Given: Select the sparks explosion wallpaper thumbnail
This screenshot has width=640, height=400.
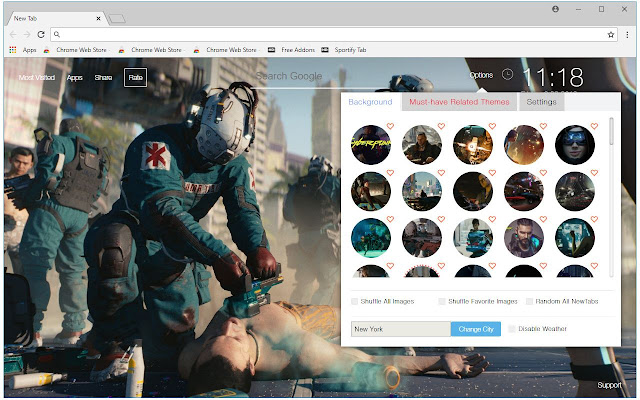Looking at the screenshot, I should pyautogui.click(x=473, y=145).
